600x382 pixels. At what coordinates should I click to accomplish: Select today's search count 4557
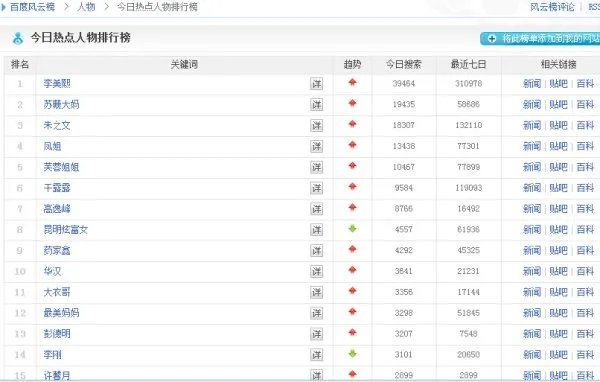point(404,229)
